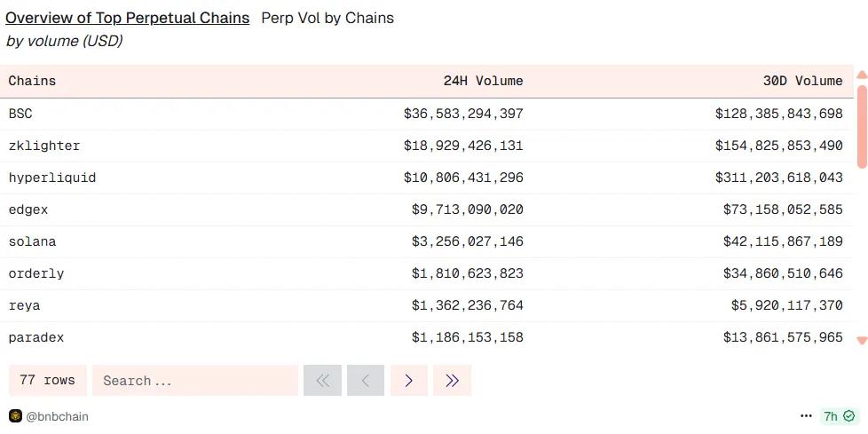Click the scroll up arrow of table
This screenshot has width=868, height=434.
click(861, 75)
